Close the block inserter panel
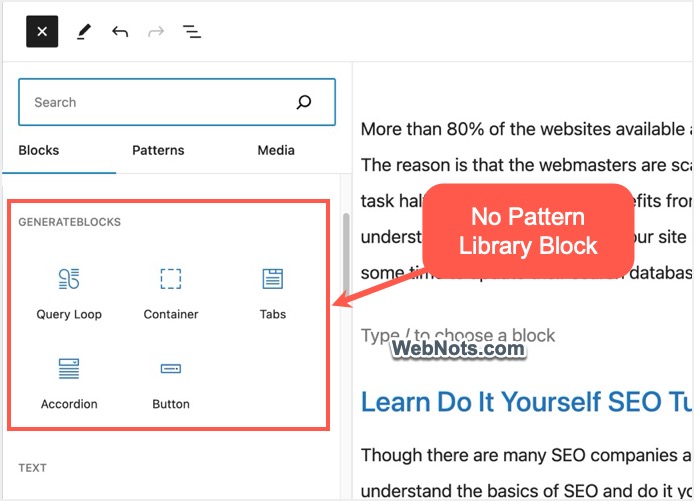 (x=42, y=31)
